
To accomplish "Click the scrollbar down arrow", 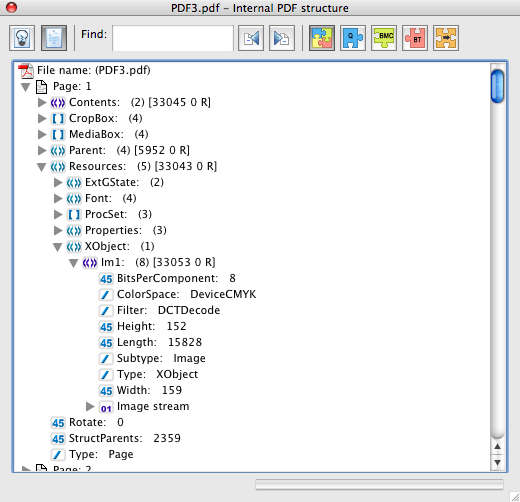I will pyautogui.click(x=497, y=463).
